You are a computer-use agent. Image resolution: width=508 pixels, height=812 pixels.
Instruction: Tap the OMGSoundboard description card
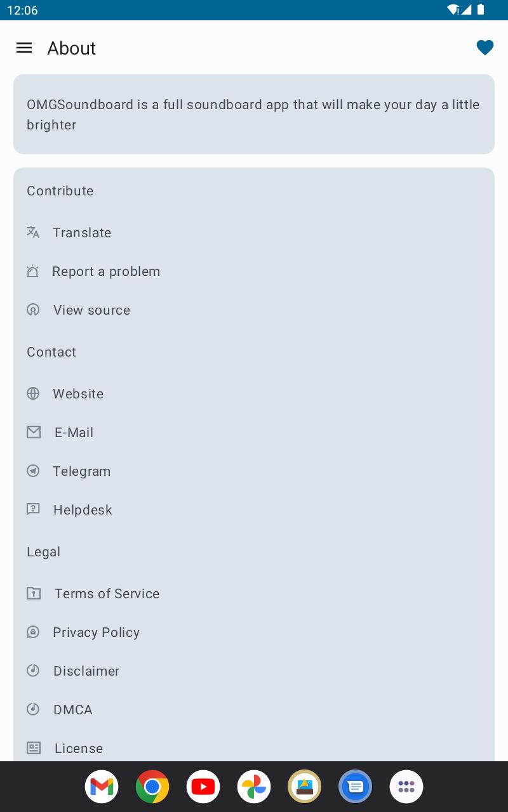pos(254,114)
